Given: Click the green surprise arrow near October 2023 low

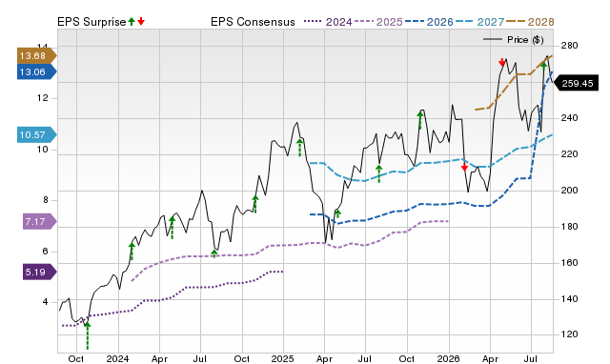Looking at the screenshot, I should click(x=87, y=335).
